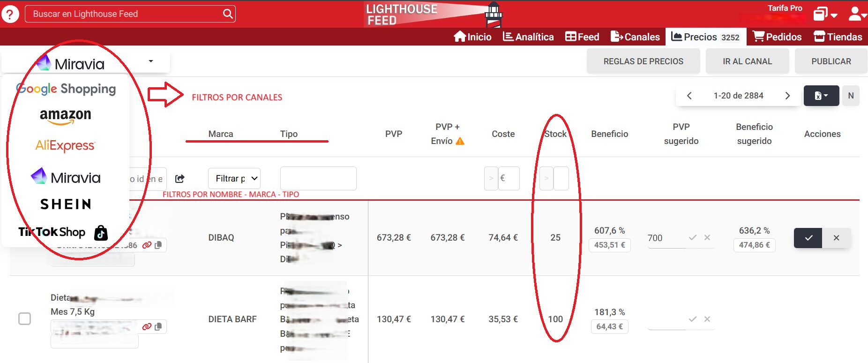
Task: Open the Filtrar marca dropdown
Action: [x=234, y=178]
